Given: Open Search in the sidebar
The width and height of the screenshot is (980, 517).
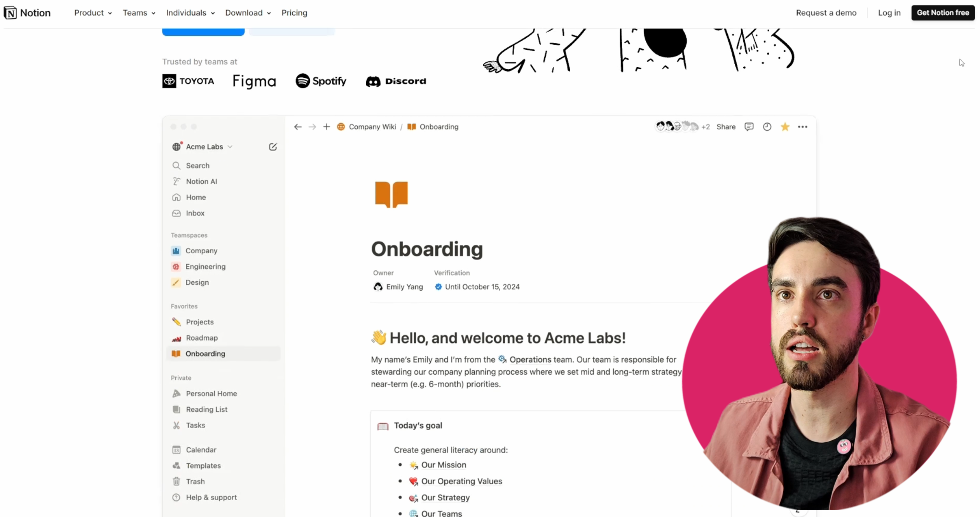Looking at the screenshot, I should (197, 166).
